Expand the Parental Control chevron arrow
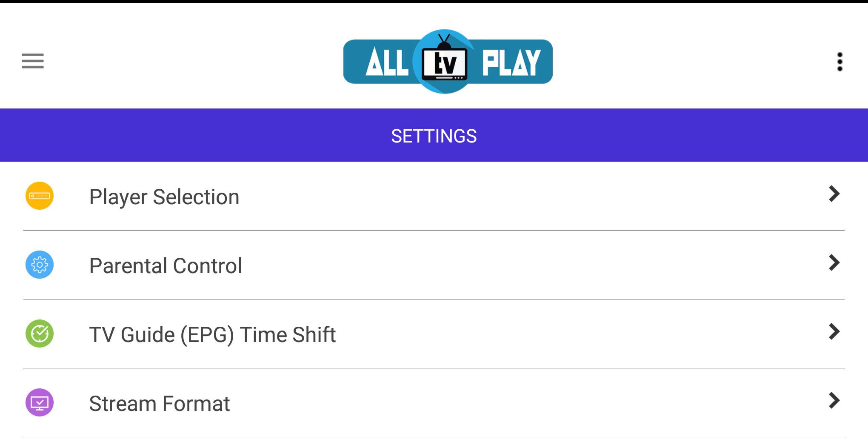The width and height of the screenshot is (868, 439). [x=834, y=263]
